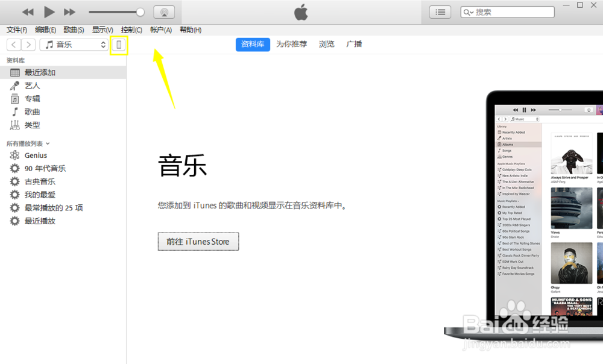Minimize the iTunes window

click(566, 5)
